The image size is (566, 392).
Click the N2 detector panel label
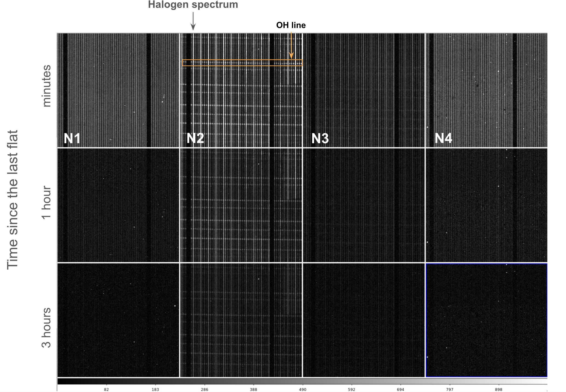(196, 138)
